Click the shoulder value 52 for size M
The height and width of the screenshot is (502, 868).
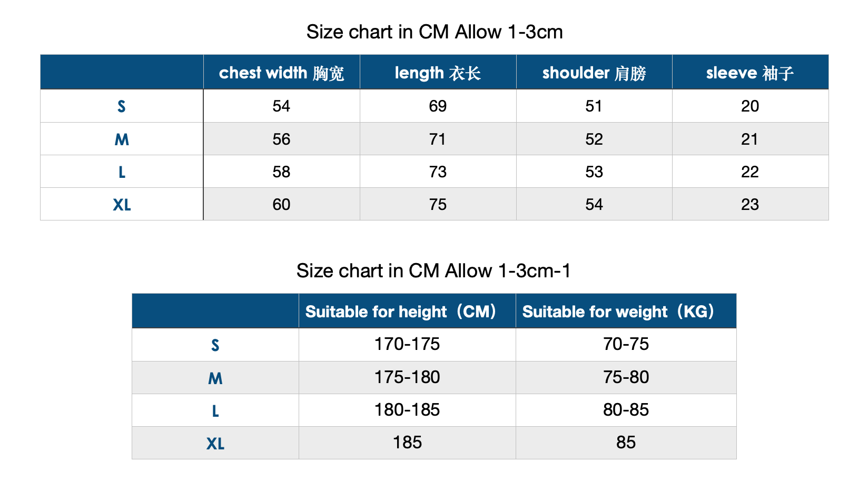594,139
